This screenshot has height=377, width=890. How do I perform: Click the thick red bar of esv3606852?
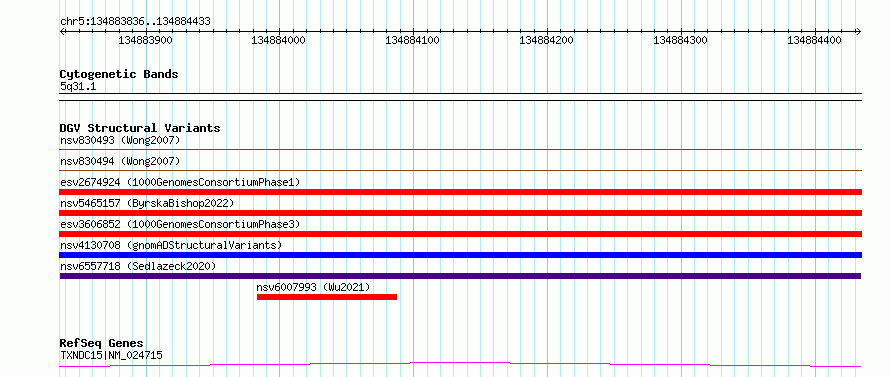461,234
